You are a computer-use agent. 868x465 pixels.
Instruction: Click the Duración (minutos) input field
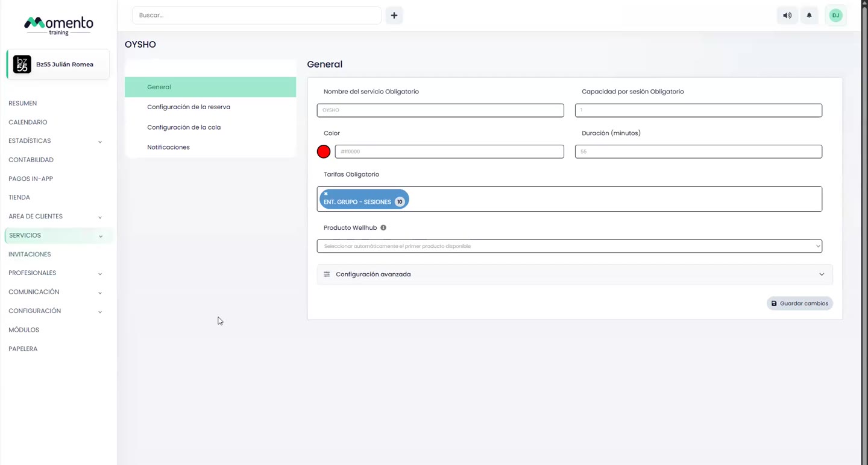[x=699, y=151]
